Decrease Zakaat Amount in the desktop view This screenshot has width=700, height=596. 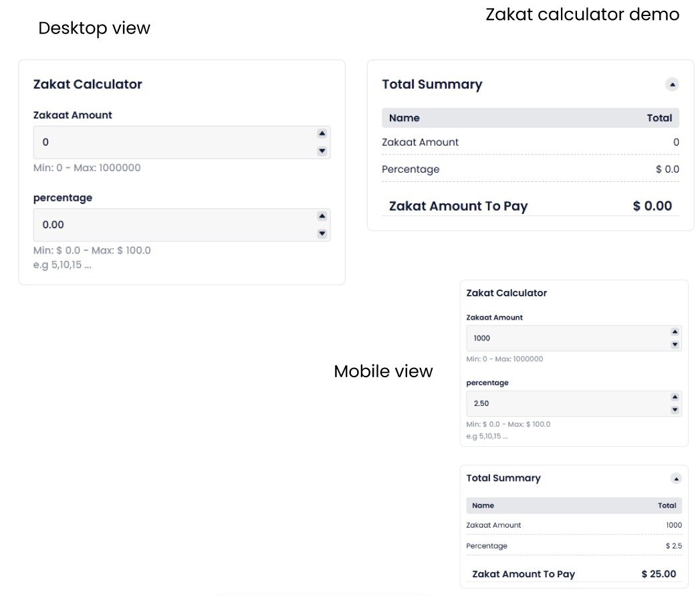pos(322,151)
